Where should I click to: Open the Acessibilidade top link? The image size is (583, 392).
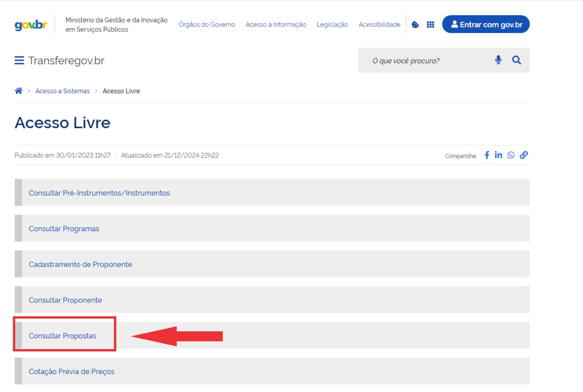tap(379, 24)
